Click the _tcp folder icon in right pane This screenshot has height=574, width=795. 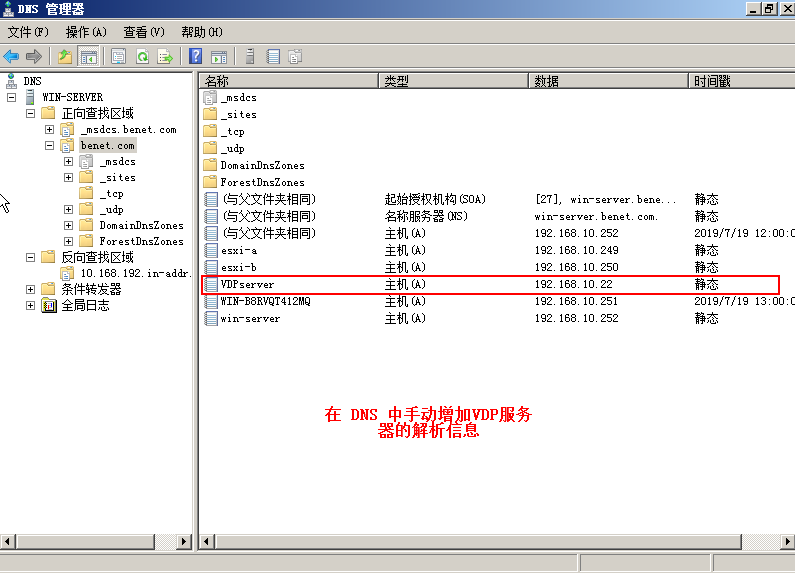(210, 131)
